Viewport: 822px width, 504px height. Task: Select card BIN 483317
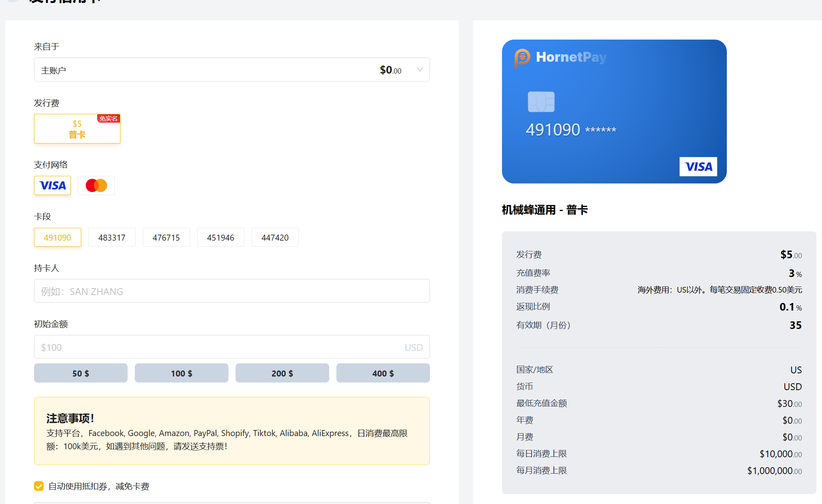pyautogui.click(x=112, y=237)
